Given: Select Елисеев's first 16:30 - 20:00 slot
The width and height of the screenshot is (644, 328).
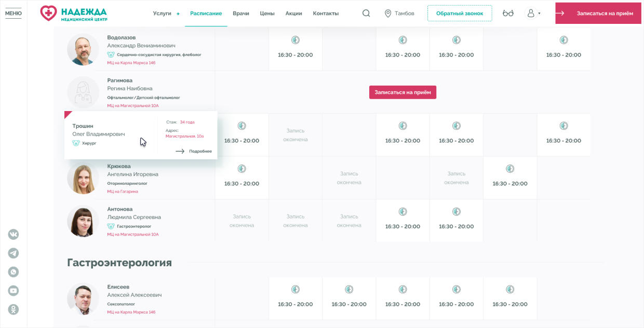Looking at the screenshot, I should coord(295,298).
